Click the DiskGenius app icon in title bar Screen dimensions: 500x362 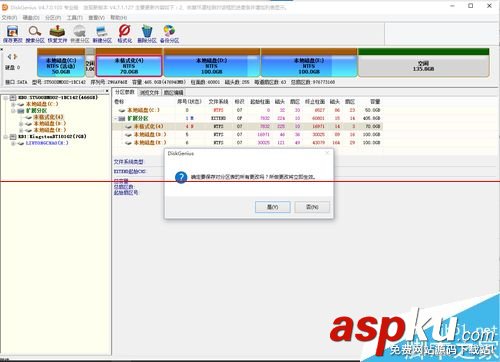pos(5,7)
